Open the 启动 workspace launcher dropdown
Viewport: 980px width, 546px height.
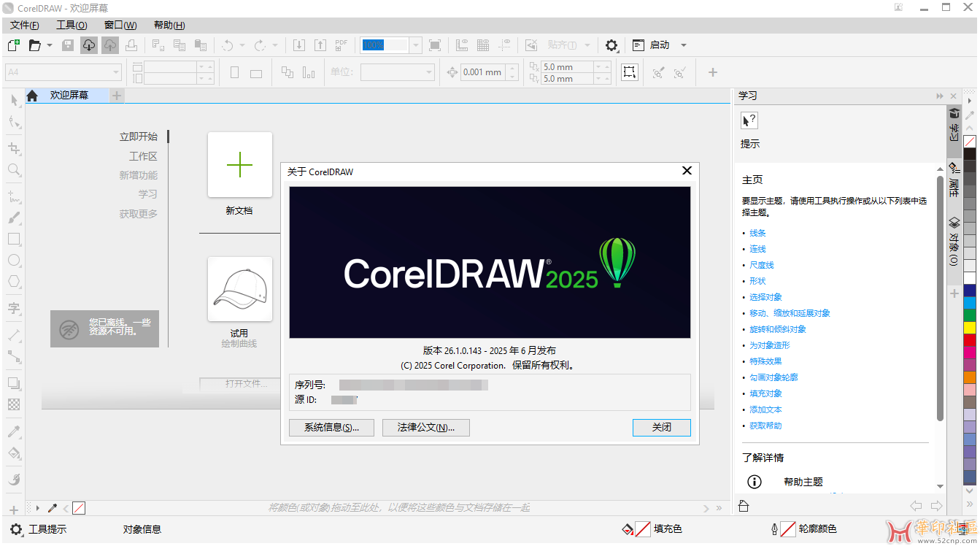click(684, 45)
